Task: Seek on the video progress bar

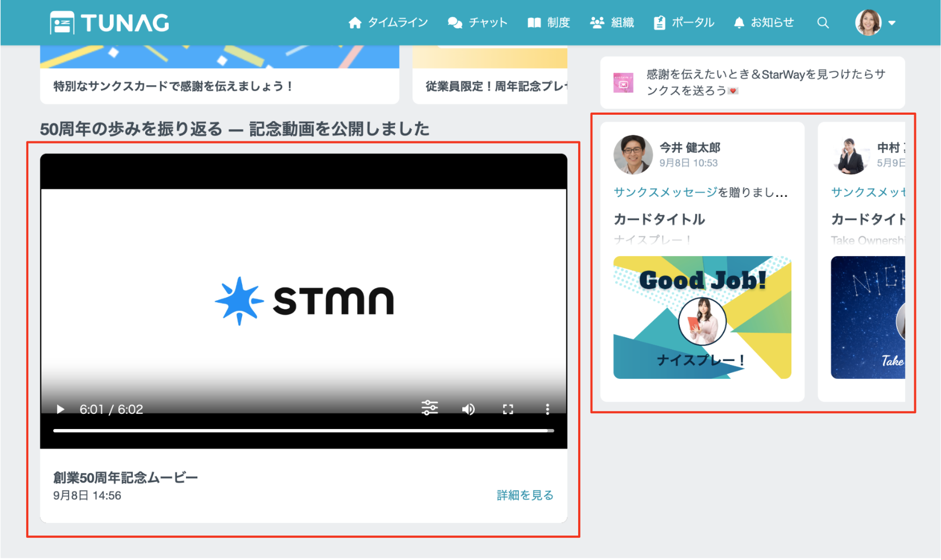Action: 304,431
